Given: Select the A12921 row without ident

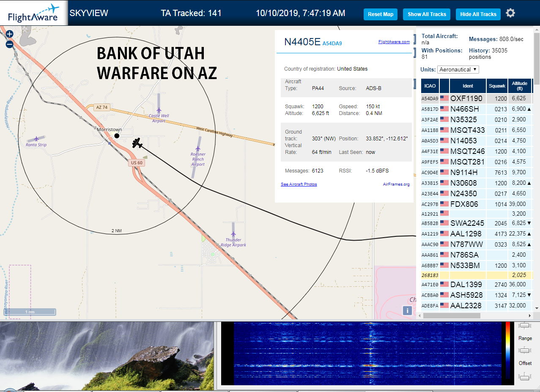Looking at the screenshot, I should 476,214.
